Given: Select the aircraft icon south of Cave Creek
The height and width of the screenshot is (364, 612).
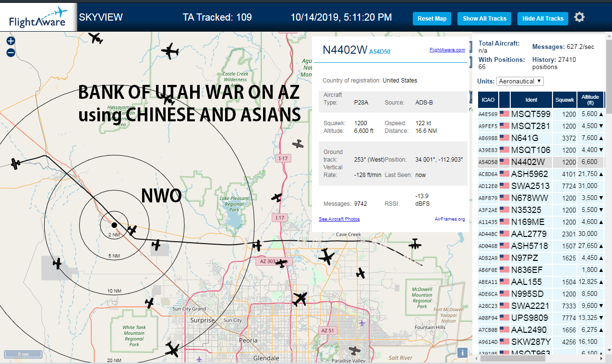Looking at the screenshot, I should tap(361, 273).
